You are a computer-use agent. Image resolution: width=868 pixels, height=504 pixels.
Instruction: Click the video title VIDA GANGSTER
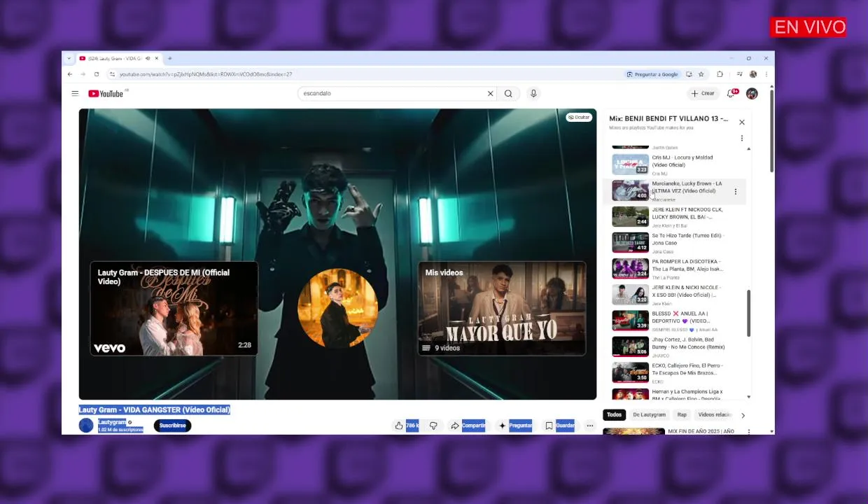tap(154, 409)
